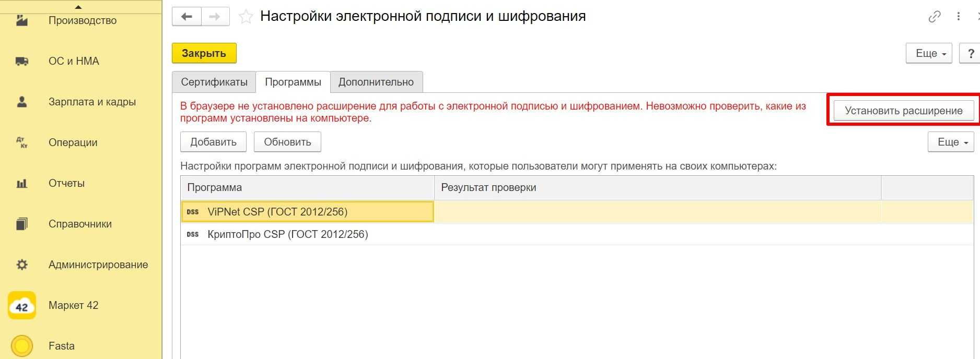Open the three-dot options menu
980x359 pixels.
pos(959,17)
